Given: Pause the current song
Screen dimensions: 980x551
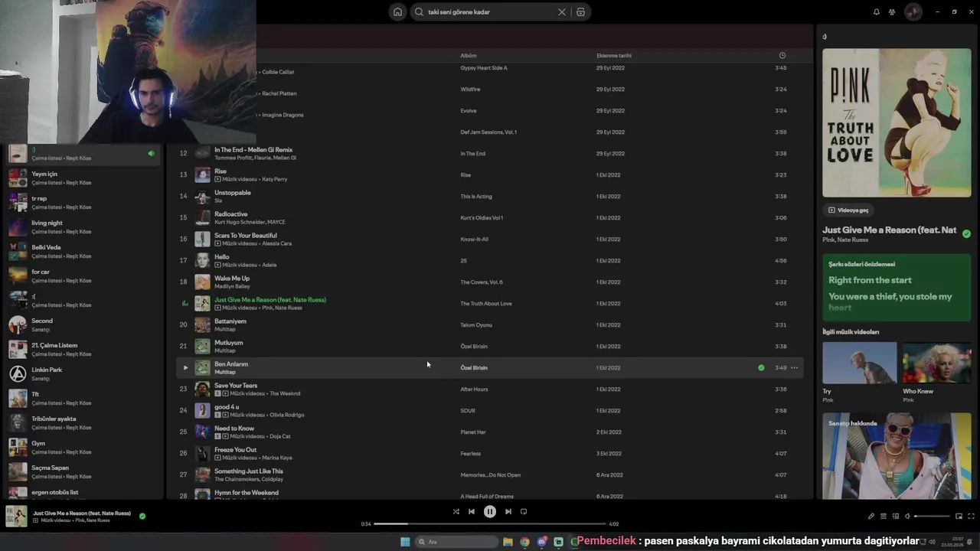Looking at the screenshot, I should pyautogui.click(x=490, y=512).
